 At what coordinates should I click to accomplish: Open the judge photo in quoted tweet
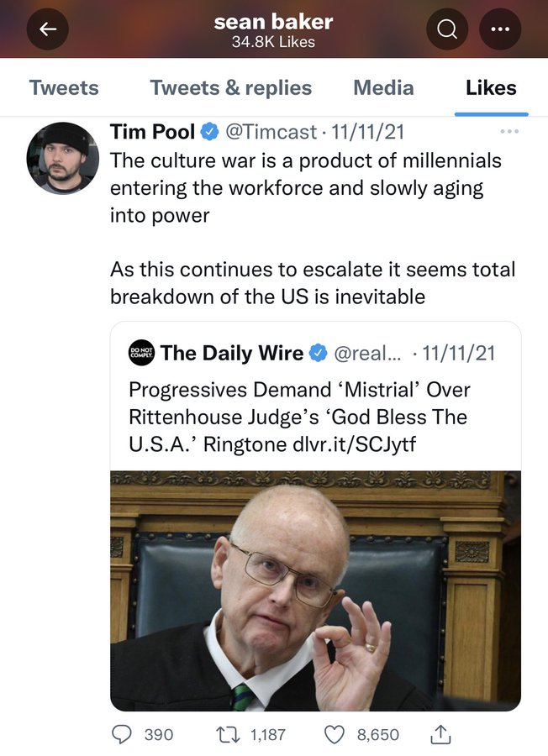[315, 590]
